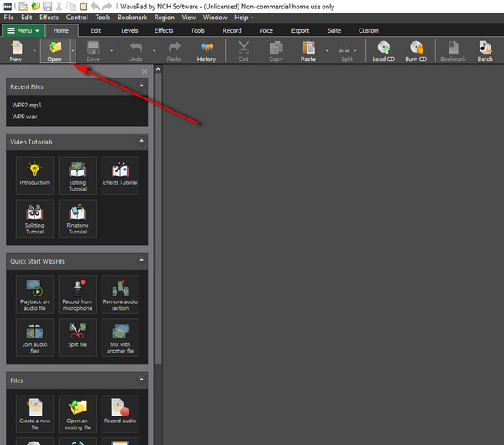Expand the New button dropdown arrow

34,50
